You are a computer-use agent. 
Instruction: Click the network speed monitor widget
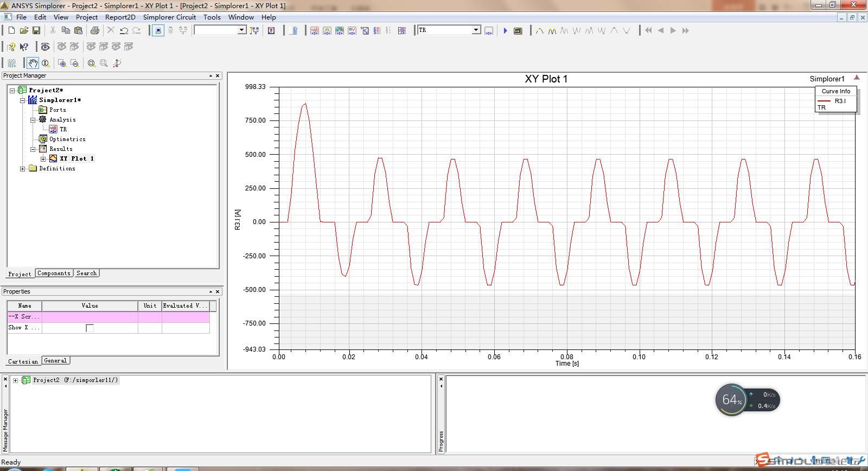tap(748, 400)
